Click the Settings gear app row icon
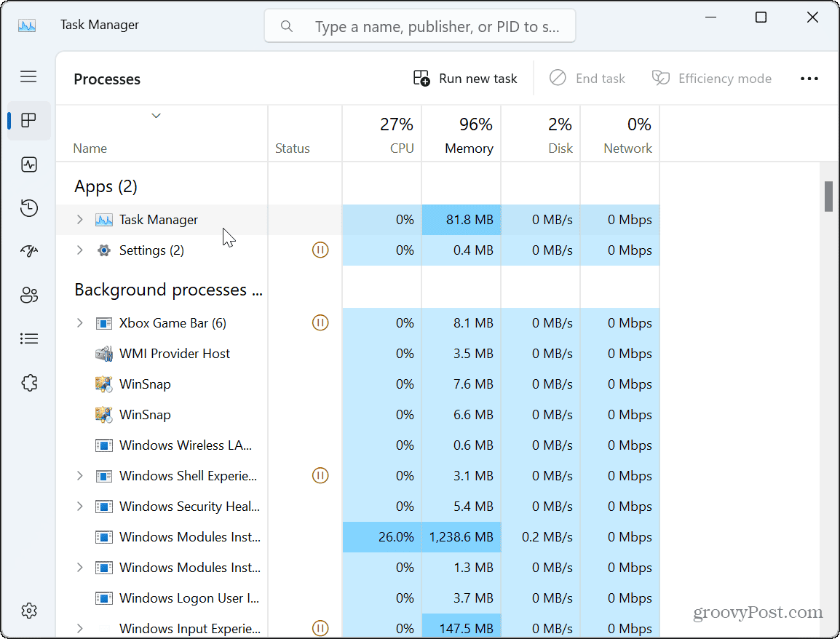This screenshot has height=639, width=840. (104, 250)
